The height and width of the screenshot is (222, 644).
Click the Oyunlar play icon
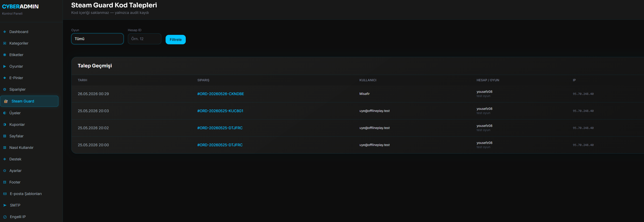pyautogui.click(x=5, y=66)
